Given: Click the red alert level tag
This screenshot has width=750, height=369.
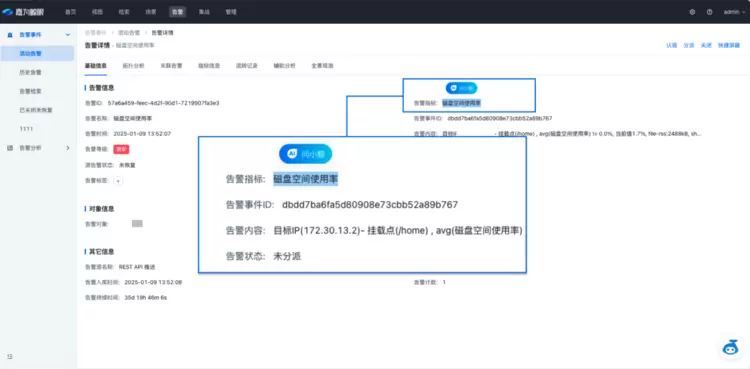Looking at the screenshot, I should 121,149.
